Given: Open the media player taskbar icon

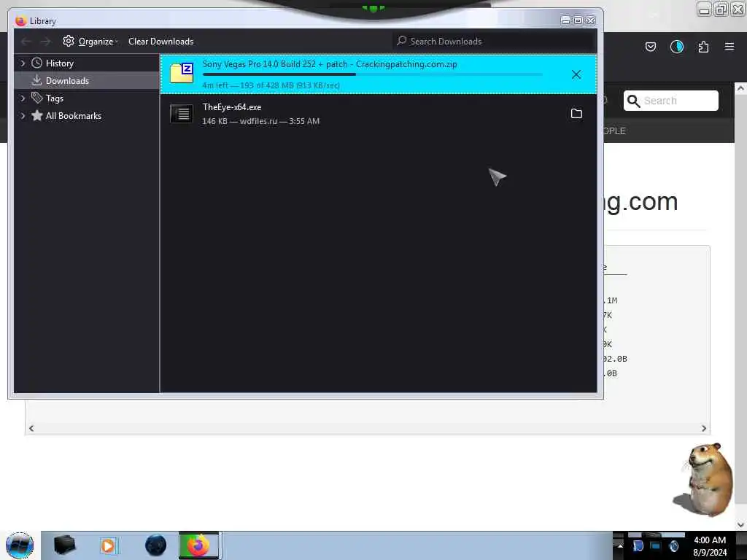Looking at the screenshot, I should tap(108, 545).
